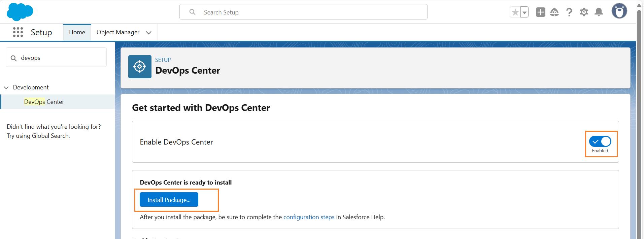Open the configuration steps link
Viewport: 644px width, 239px height.
(309, 217)
